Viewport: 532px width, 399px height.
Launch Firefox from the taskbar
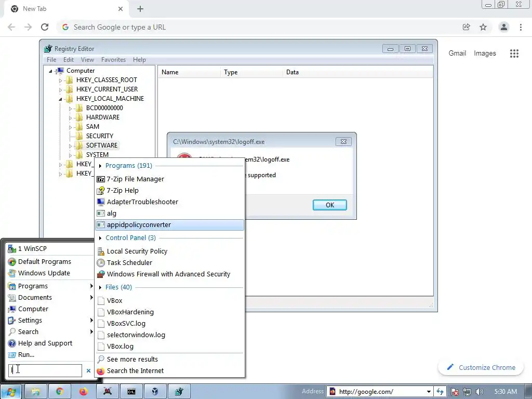click(84, 392)
